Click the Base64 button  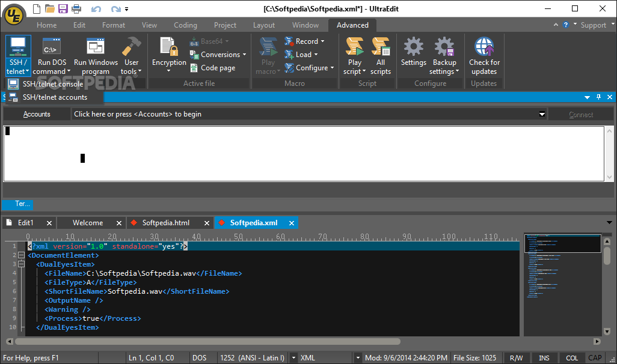[x=209, y=41]
